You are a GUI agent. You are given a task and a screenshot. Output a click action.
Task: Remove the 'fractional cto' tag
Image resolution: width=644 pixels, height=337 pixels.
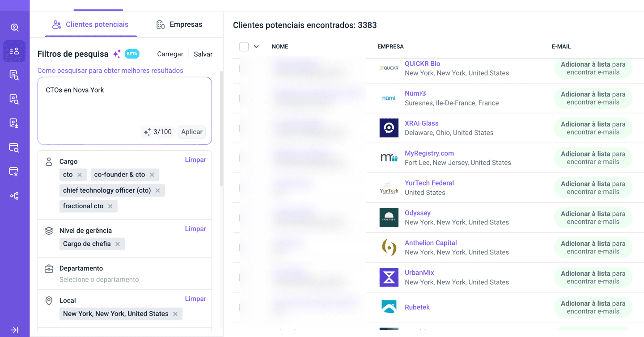tap(110, 206)
